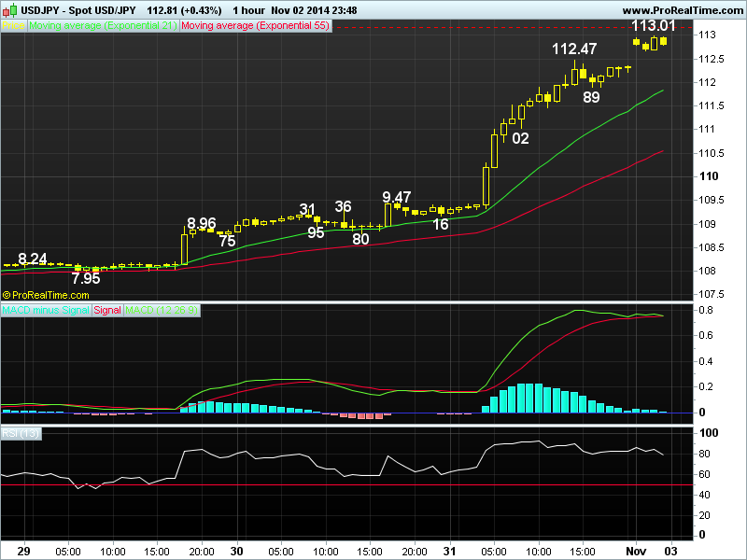This screenshot has height=560, width=747.
Task: Click the 36 annotation above candles
Action: [343, 206]
